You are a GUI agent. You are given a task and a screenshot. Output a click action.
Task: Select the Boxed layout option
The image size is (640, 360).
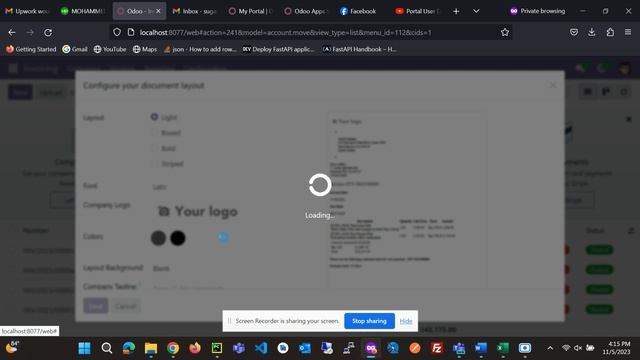154,133
